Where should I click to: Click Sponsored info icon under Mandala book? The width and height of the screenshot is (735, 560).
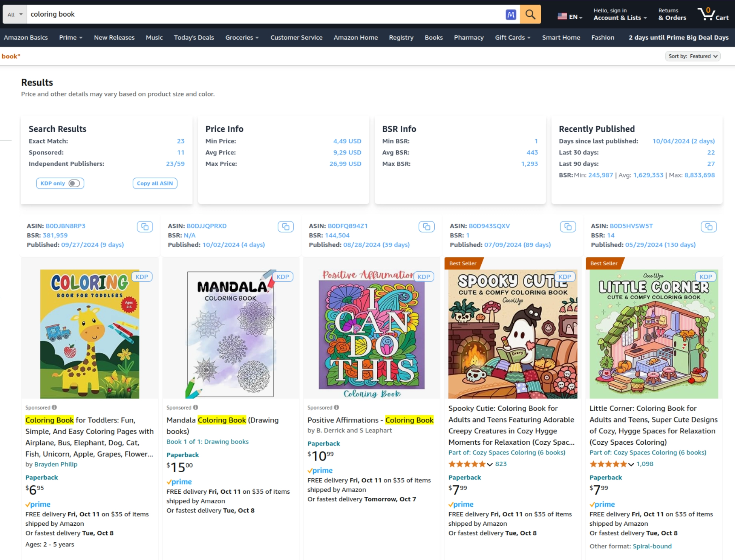pyautogui.click(x=195, y=407)
